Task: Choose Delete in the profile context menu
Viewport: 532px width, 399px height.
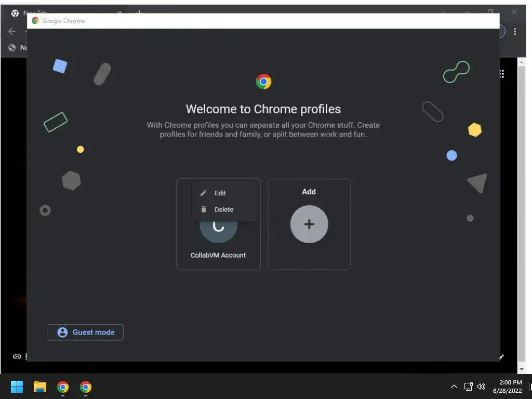Action: coord(225,210)
